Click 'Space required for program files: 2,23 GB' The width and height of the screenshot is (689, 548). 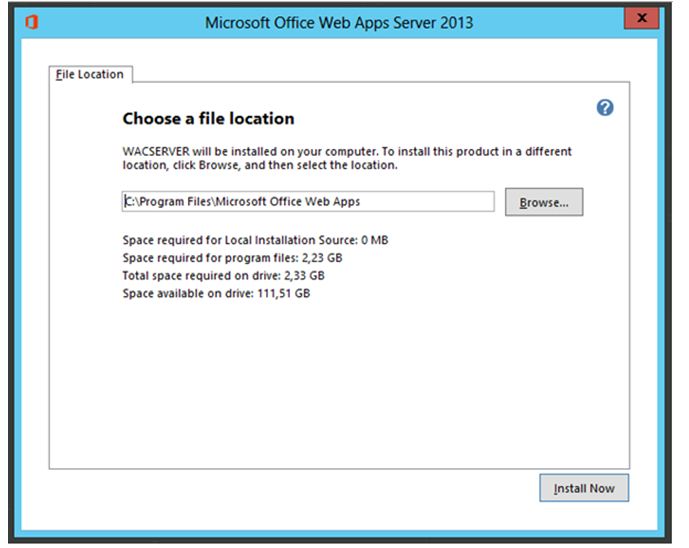pyautogui.click(x=232, y=258)
